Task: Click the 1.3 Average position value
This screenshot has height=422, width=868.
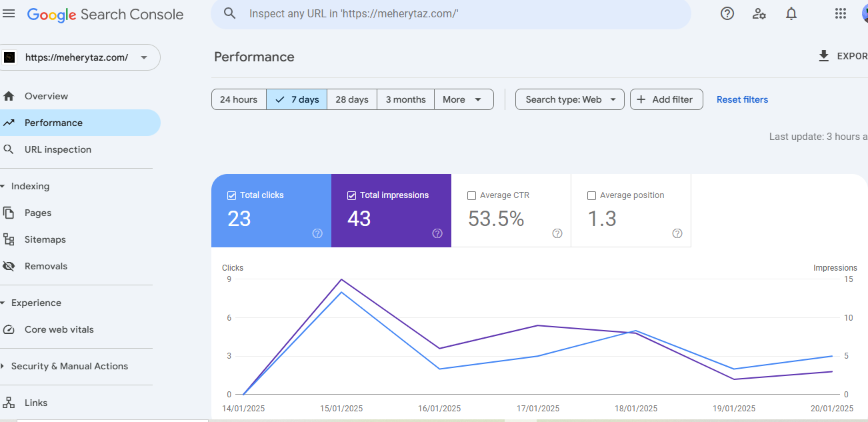Action: (602, 219)
